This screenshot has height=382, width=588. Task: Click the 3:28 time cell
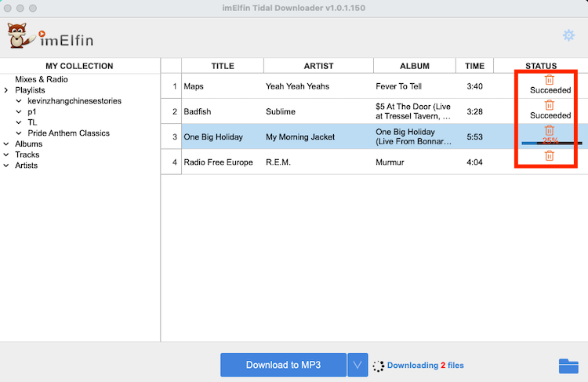point(474,111)
